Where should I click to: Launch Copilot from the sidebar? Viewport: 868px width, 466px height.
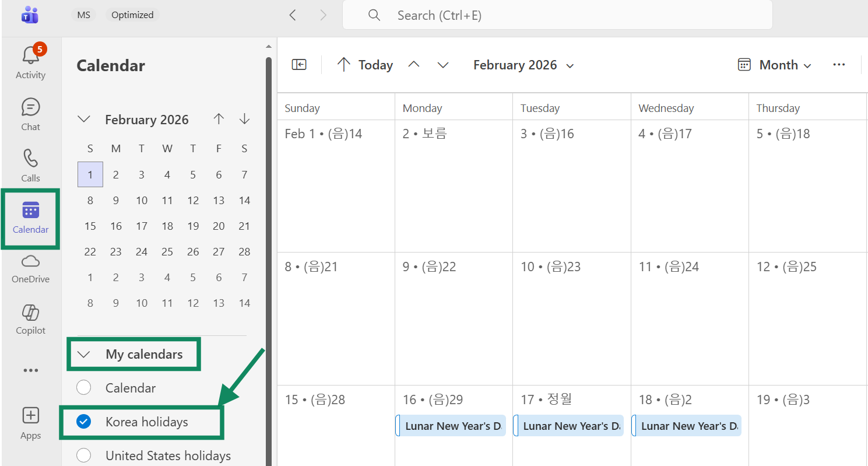30,319
